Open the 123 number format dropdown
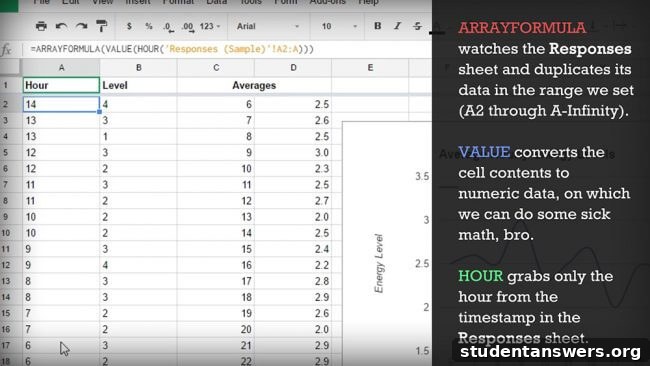Screen dimensions: 650x366 click(x=210, y=26)
